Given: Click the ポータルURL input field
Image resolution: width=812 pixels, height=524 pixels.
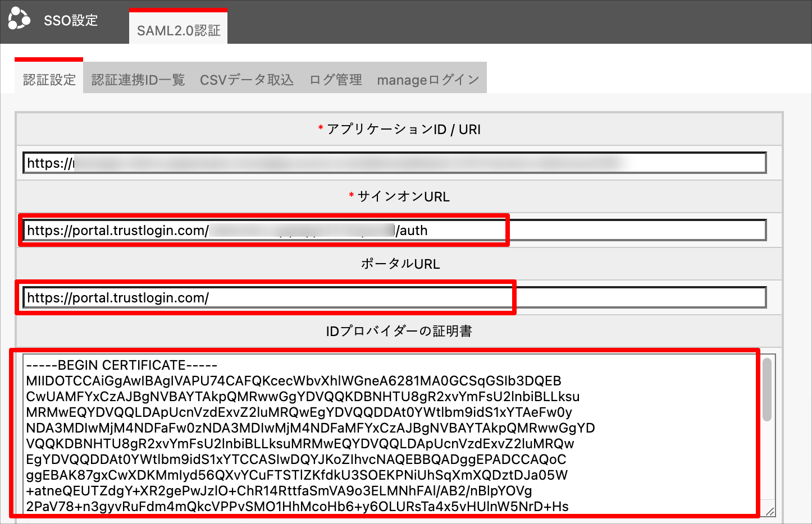Looking at the screenshot, I should coord(394,297).
